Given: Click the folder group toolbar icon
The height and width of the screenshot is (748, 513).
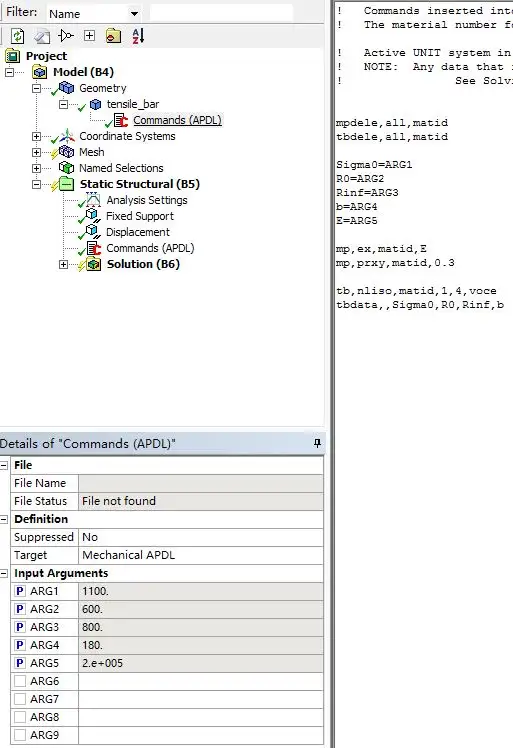Looking at the screenshot, I should pos(114,36).
